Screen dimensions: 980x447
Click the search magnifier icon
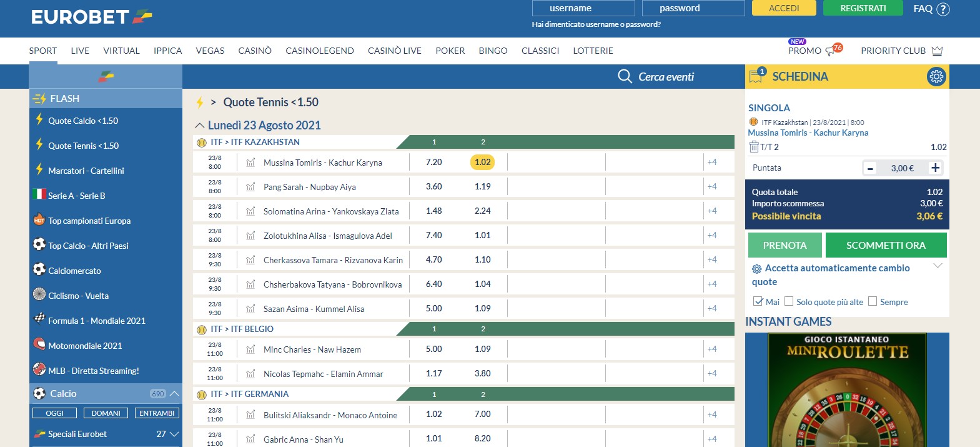coord(625,76)
